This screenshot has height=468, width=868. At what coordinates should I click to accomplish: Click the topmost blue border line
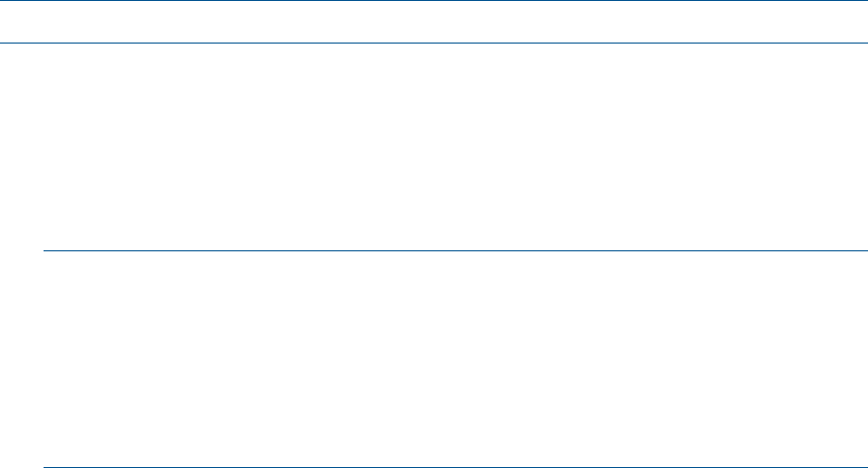point(434,1)
